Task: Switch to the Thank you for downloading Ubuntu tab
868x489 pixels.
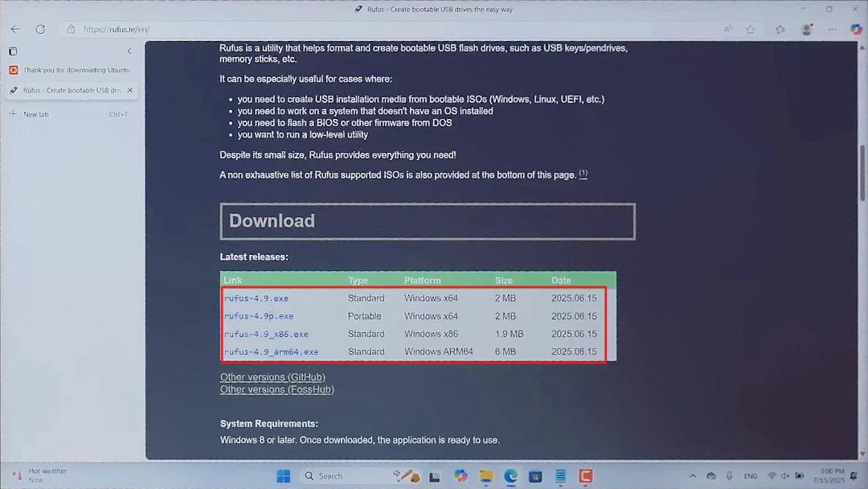Action: (x=71, y=70)
